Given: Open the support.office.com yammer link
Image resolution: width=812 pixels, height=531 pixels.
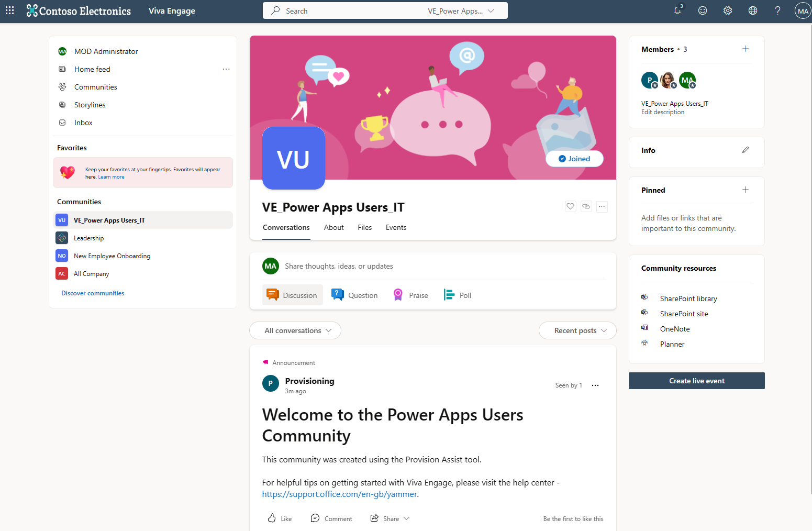Looking at the screenshot, I should pyautogui.click(x=340, y=494).
